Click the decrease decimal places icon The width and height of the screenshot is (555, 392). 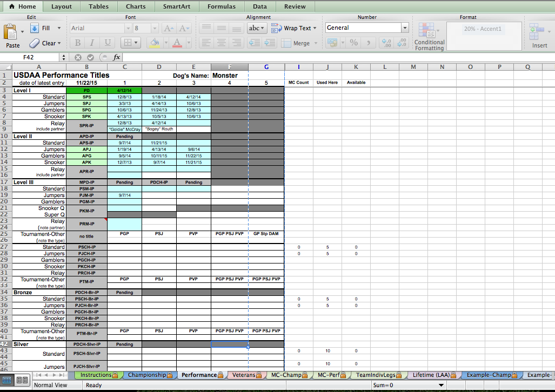coord(402,43)
